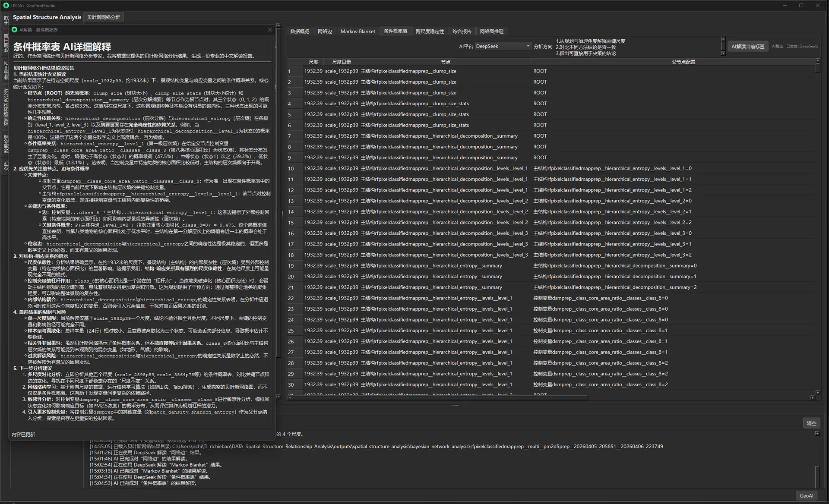
Task: Switch to the 网络边 tab
Action: tap(325, 31)
